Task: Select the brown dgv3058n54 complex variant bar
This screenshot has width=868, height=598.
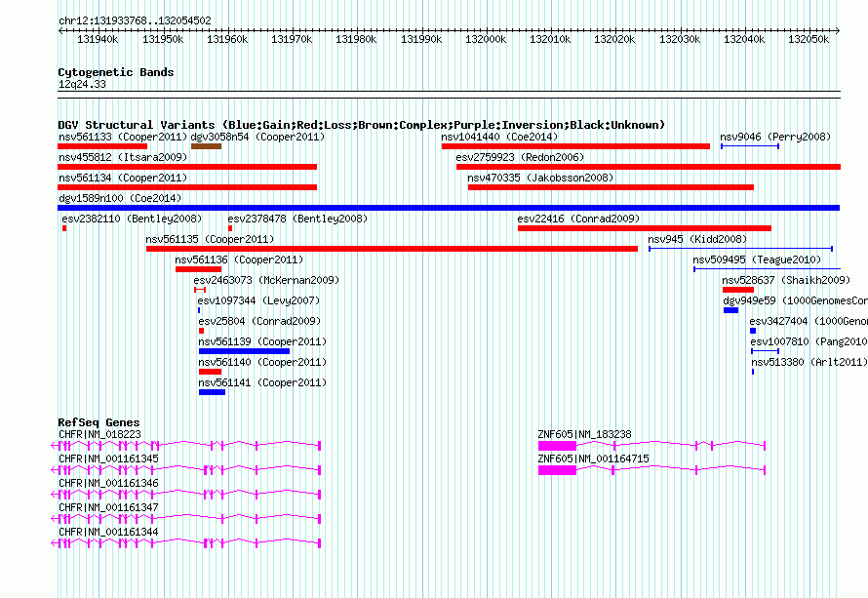Action: (206, 146)
